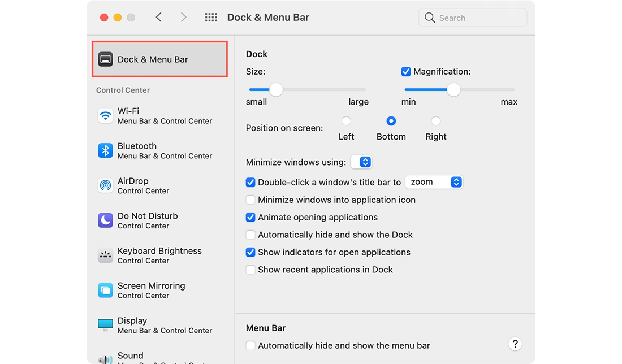Click the AirDrop icon

click(x=105, y=185)
